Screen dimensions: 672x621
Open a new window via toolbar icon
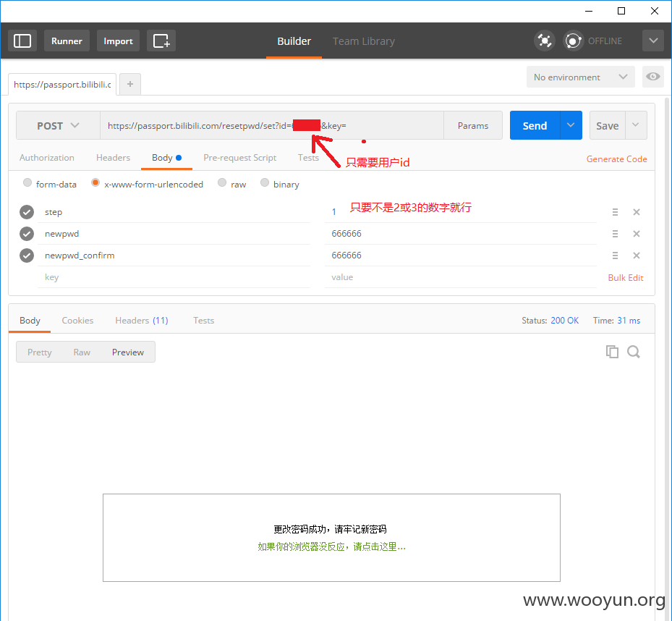(x=161, y=41)
